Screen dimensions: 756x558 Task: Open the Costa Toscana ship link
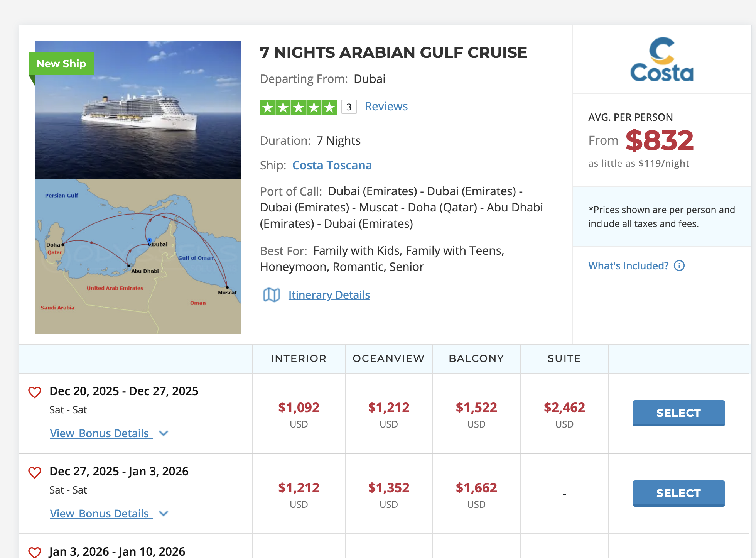pyautogui.click(x=332, y=165)
